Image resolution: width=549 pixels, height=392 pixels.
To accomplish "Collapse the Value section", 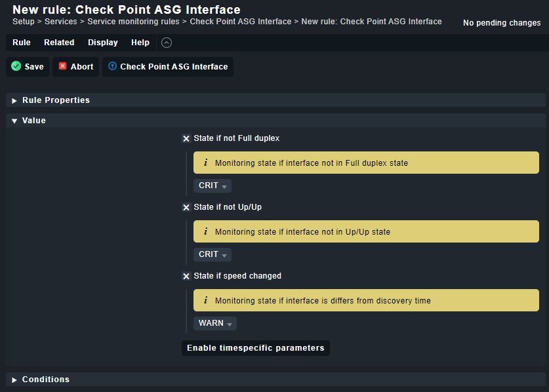I will click(275, 121).
